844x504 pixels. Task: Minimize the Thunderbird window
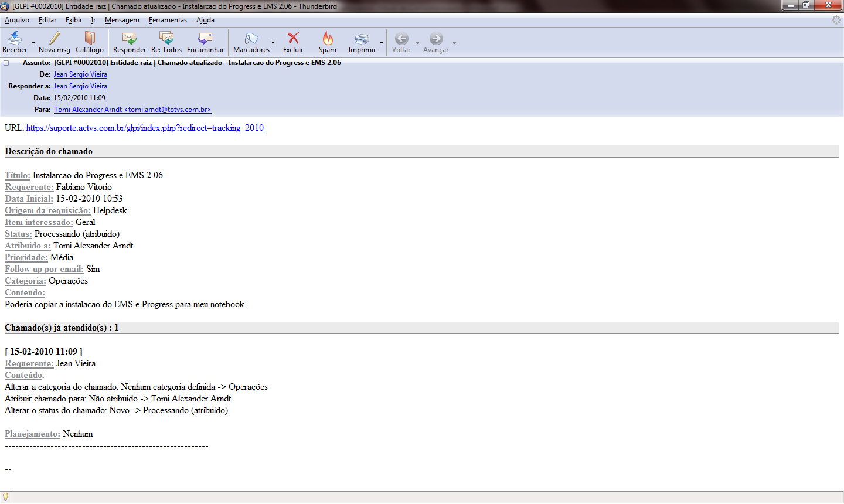coord(790,5)
